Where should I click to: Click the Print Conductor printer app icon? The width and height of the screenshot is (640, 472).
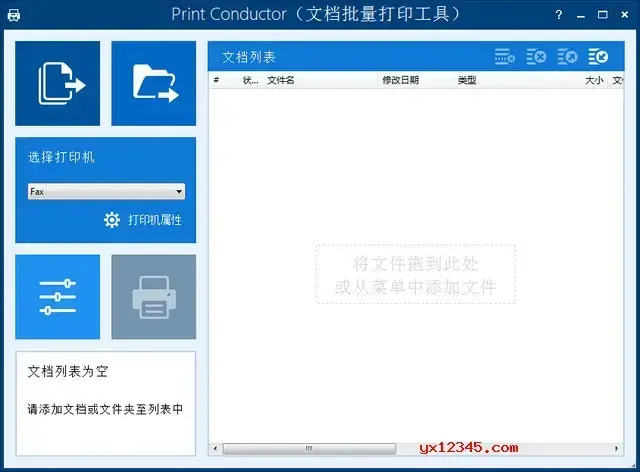point(14,16)
